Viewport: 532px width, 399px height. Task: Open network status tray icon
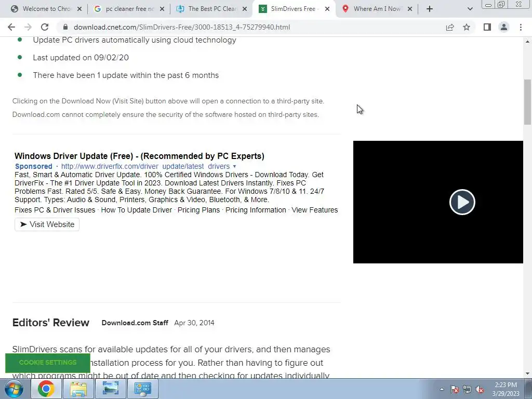pyautogui.click(x=467, y=389)
